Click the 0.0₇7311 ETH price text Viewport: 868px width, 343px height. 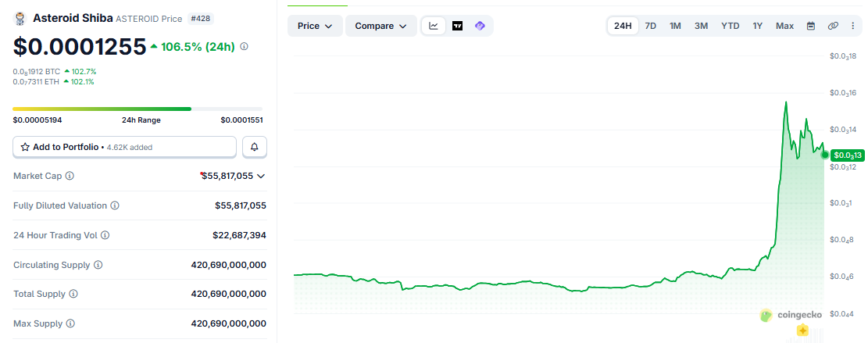point(36,82)
